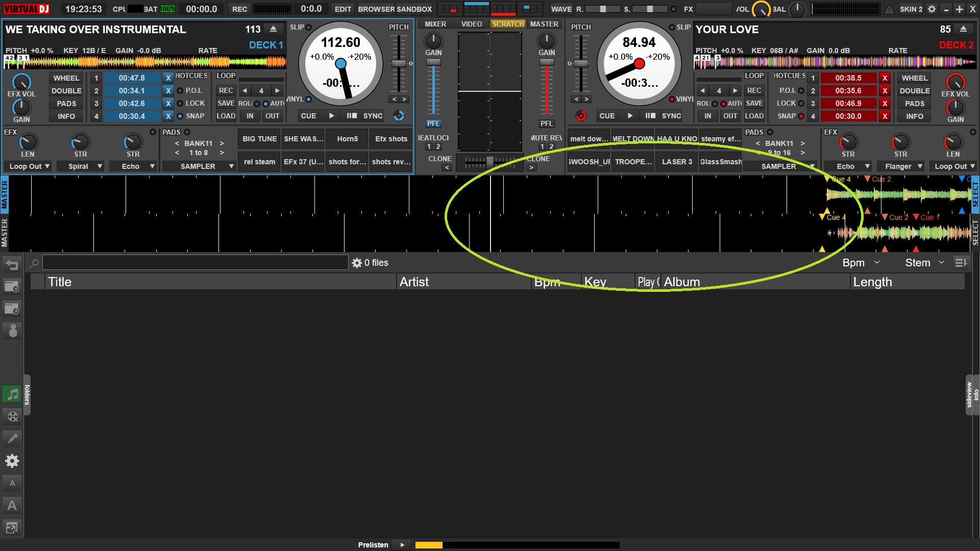Open the Loop Out effect dropdown on Deck 1
This screenshot has width=980, height=551.
(29, 166)
